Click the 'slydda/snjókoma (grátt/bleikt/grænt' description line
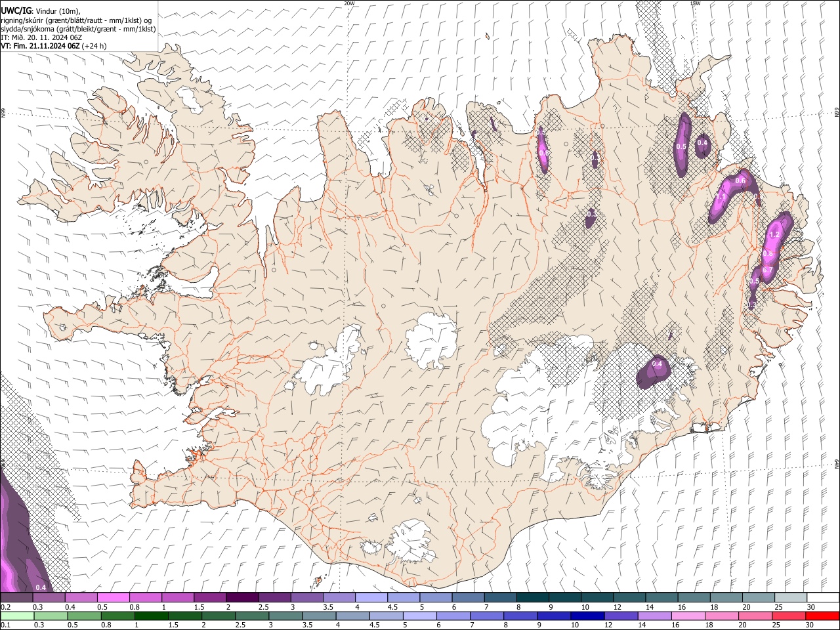840x630 pixels. pos(79,29)
